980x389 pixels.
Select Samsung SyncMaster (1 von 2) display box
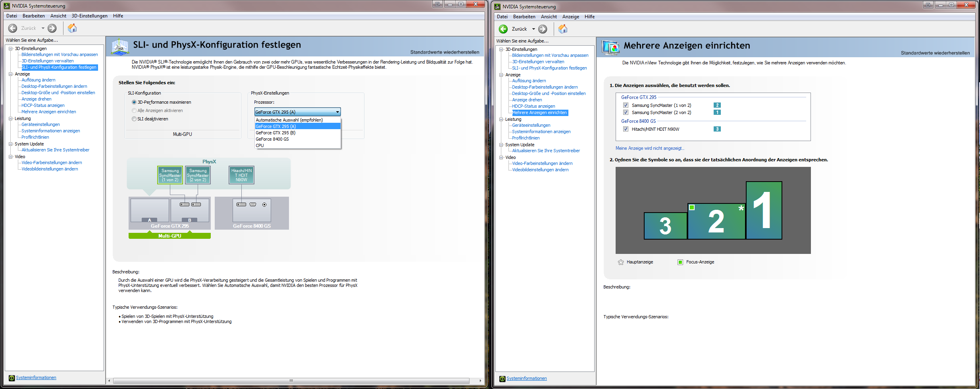point(170,175)
